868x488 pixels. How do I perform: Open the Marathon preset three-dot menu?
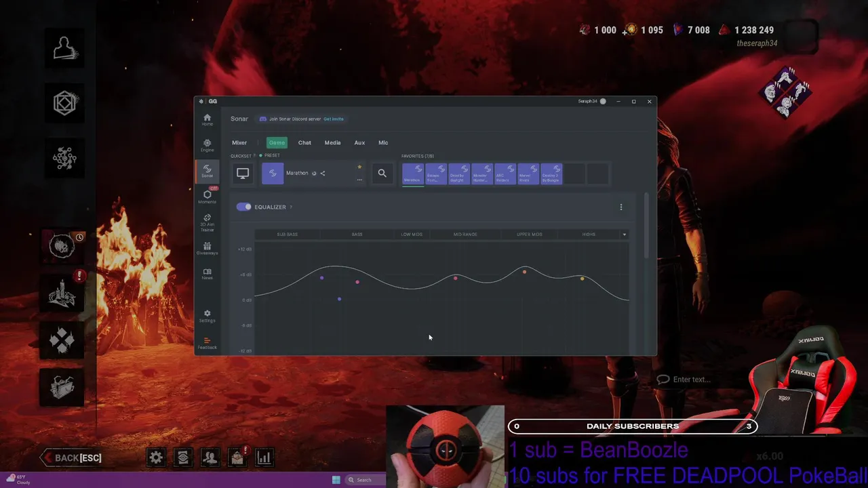(359, 180)
